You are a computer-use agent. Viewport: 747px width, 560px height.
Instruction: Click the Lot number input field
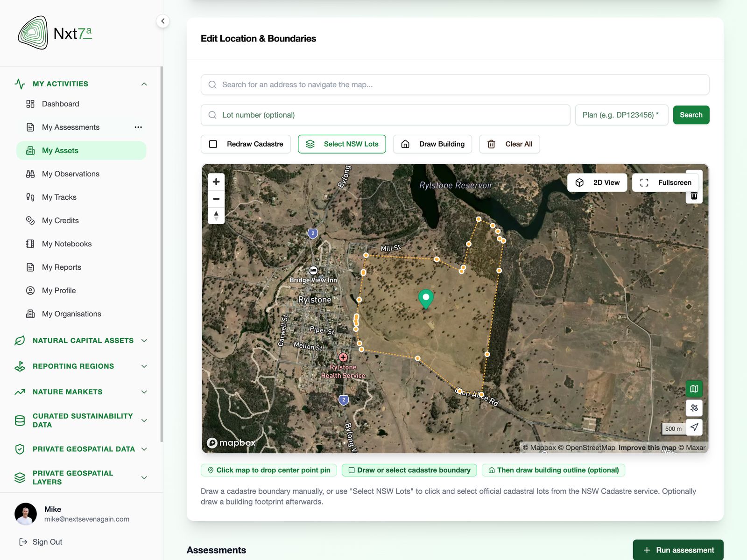[x=386, y=115]
